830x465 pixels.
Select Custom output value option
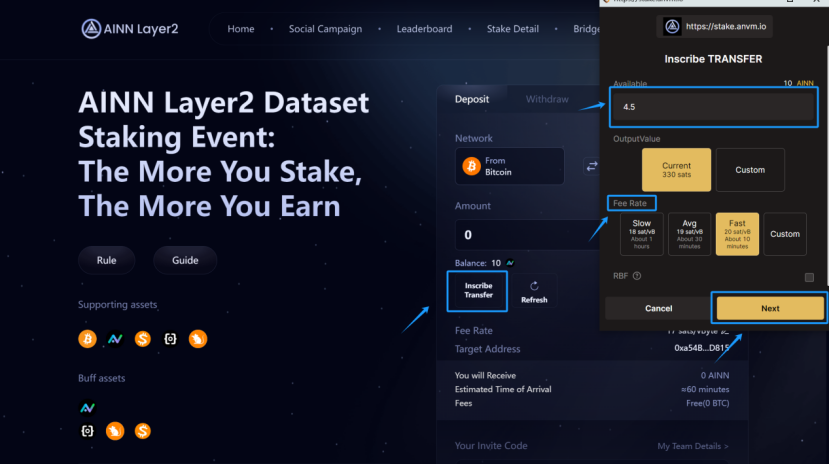pos(750,170)
